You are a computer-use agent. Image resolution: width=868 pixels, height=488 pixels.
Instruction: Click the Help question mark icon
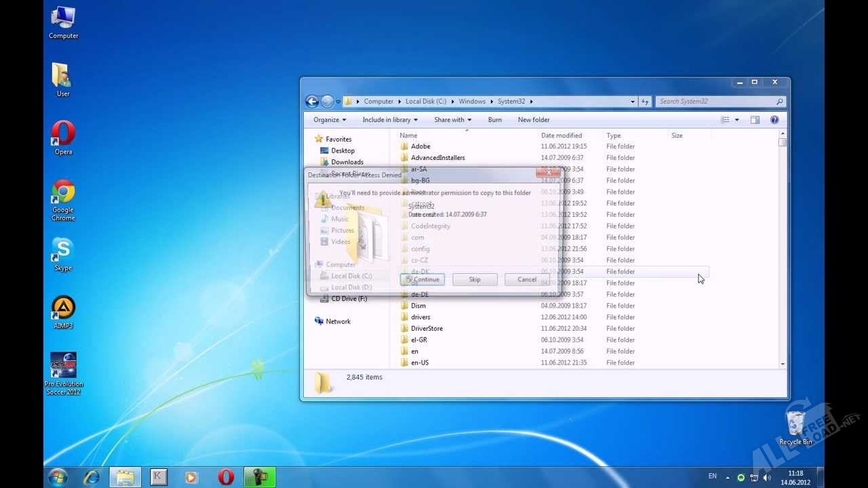pyautogui.click(x=774, y=120)
